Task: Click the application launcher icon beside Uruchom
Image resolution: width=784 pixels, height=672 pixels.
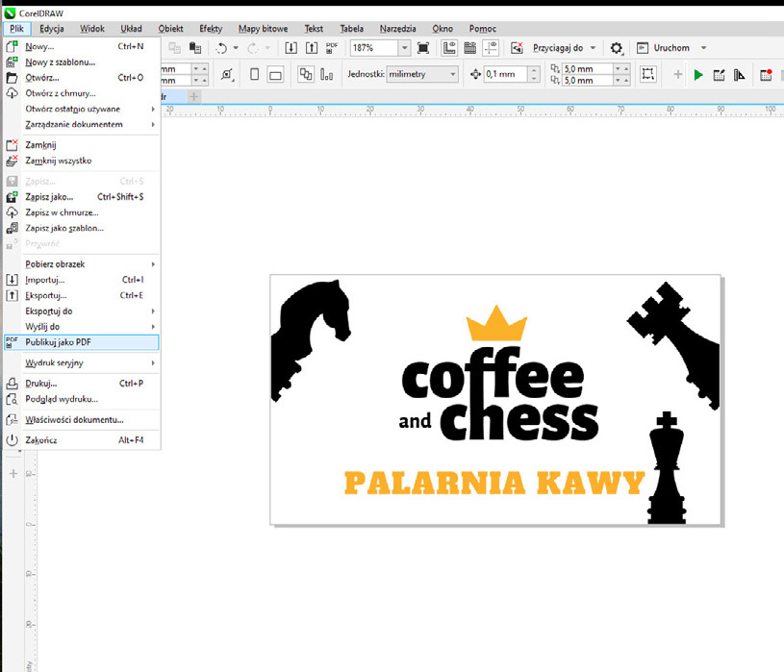Action: 642,48
